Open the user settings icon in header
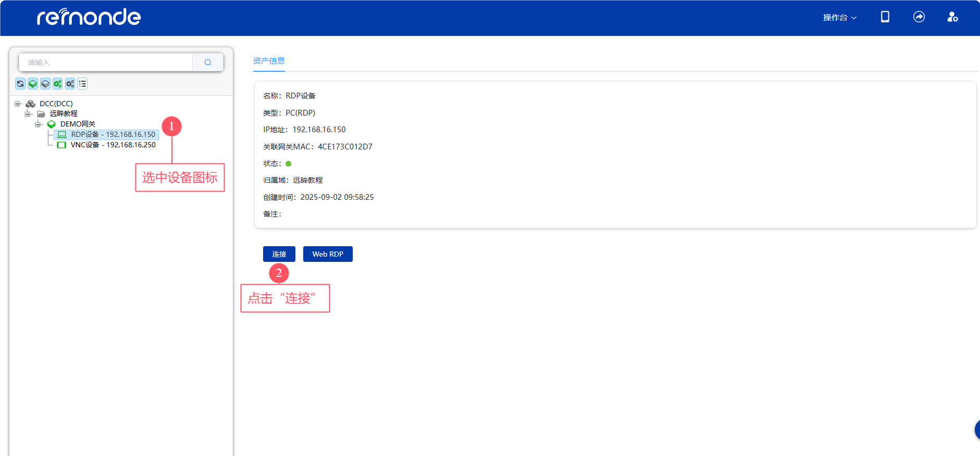Screen dimensions: 980x456 [x=952, y=17]
